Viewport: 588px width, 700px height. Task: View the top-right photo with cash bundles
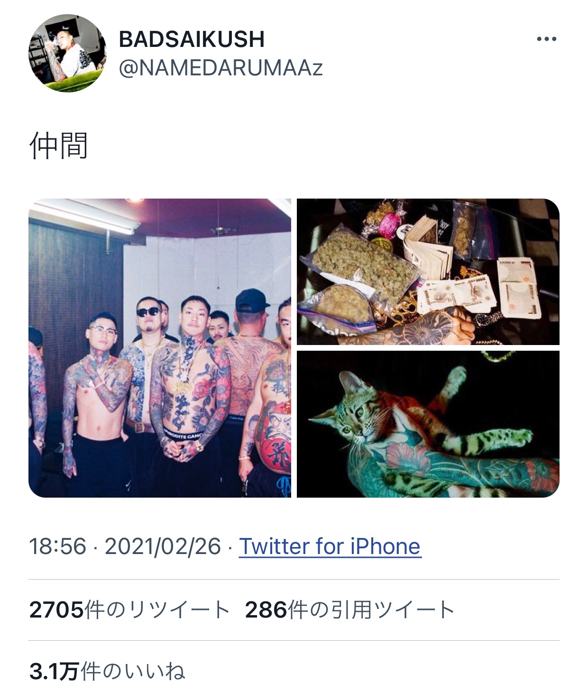coord(428,272)
